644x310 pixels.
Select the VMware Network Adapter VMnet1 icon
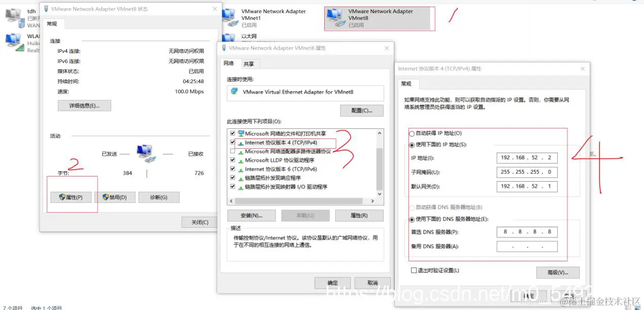pos(230,18)
